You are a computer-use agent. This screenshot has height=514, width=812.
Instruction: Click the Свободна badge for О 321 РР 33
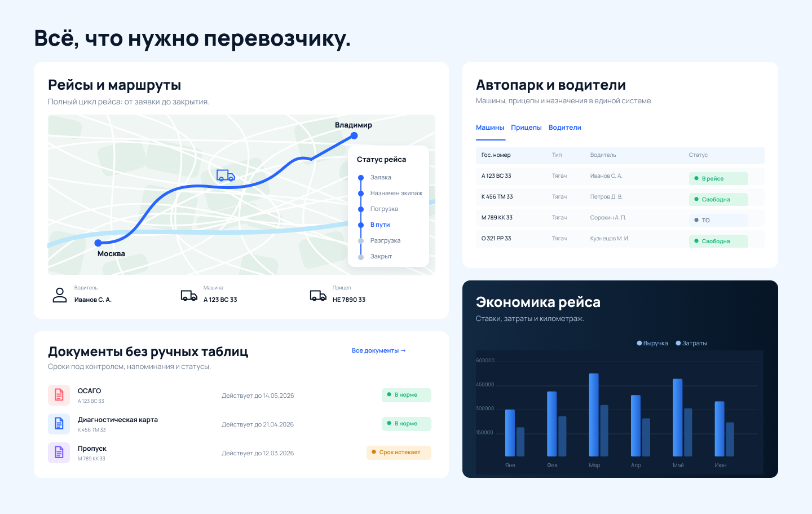click(718, 241)
